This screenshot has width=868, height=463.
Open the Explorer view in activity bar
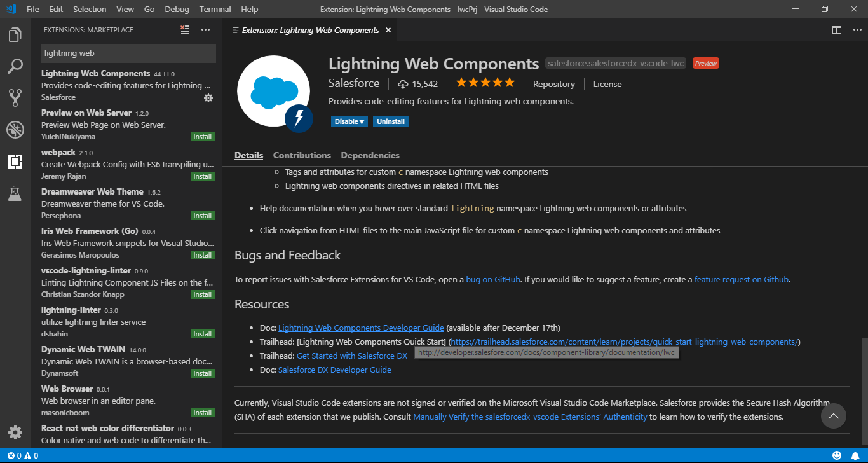click(x=15, y=35)
